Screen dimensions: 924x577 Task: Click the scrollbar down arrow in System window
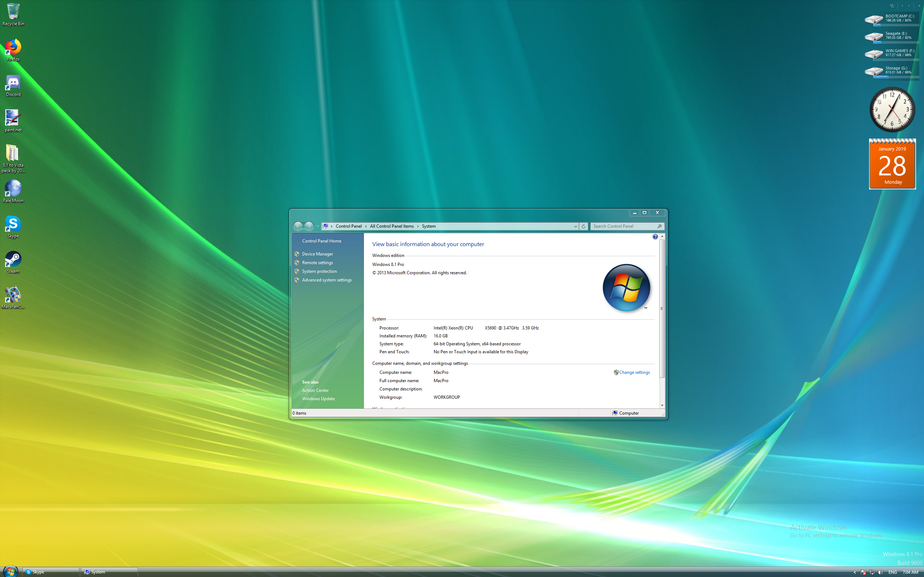click(662, 405)
